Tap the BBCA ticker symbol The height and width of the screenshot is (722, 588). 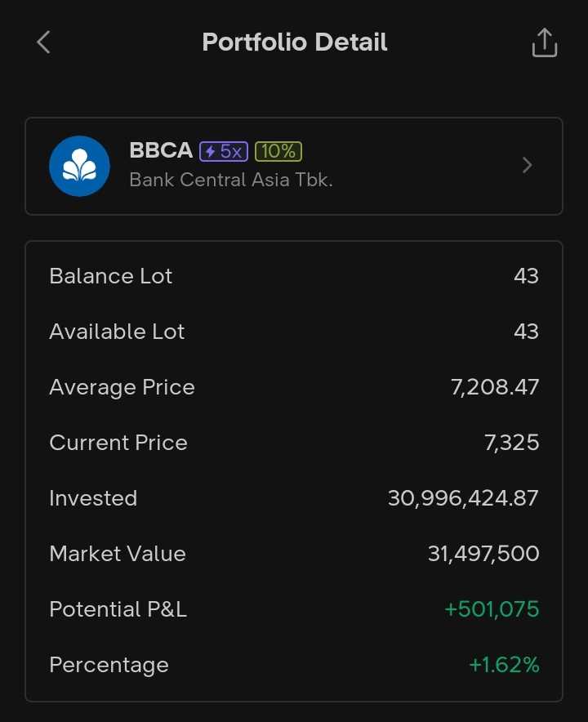point(161,151)
